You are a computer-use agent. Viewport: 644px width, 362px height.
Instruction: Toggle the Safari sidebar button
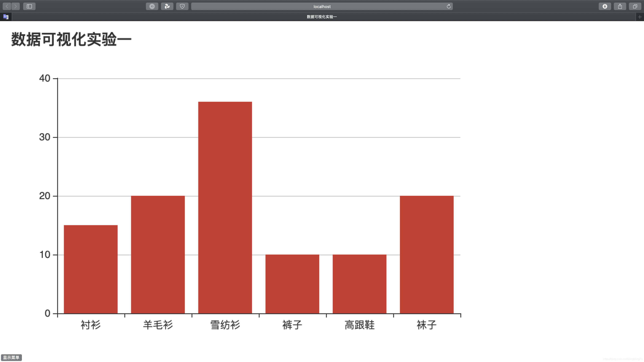pyautogui.click(x=29, y=6)
